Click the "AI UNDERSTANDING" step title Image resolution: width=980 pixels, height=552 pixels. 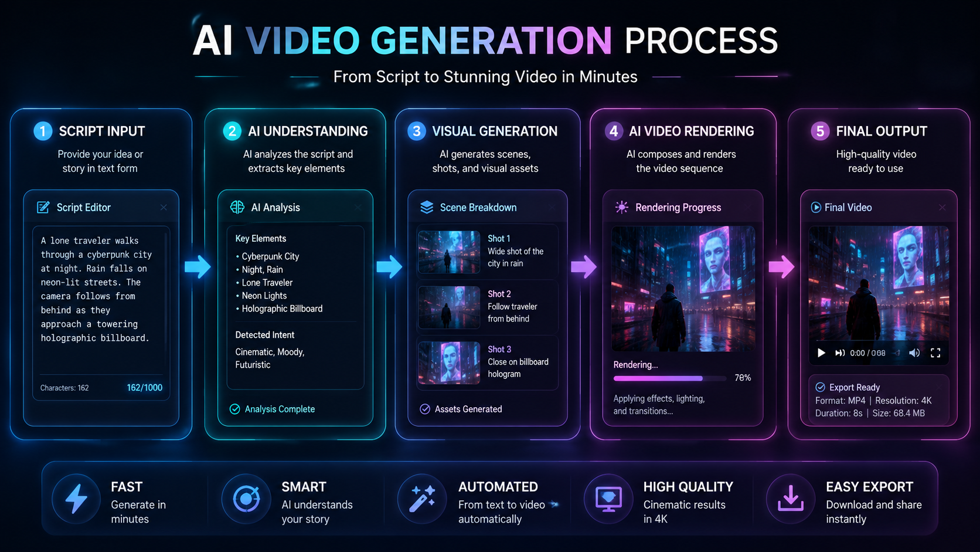point(308,131)
